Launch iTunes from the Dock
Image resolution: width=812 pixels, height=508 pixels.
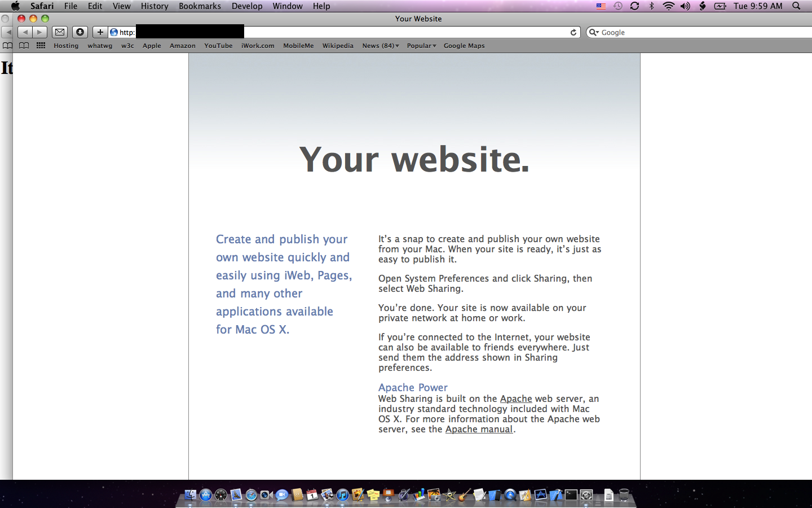pyautogui.click(x=342, y=495)
